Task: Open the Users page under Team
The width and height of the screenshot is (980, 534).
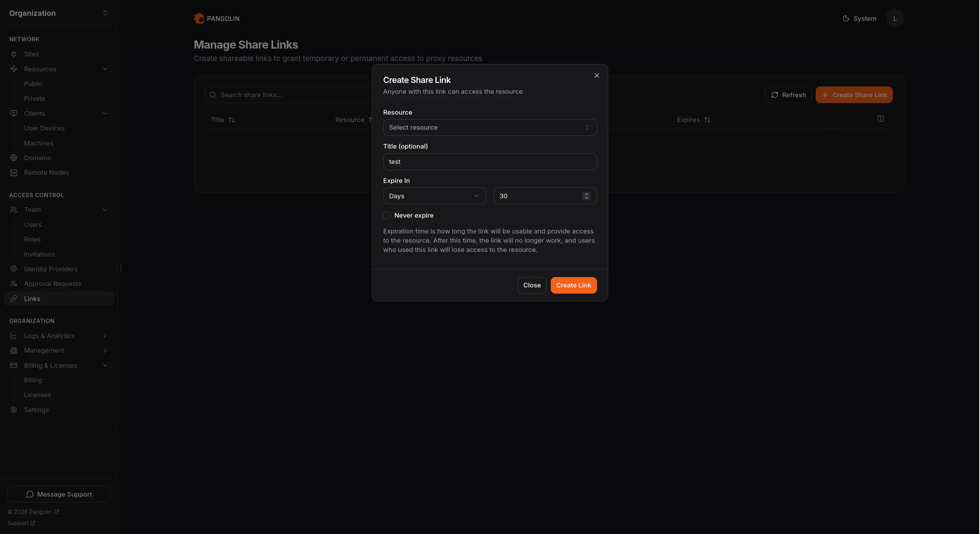Action: pyautogui.click(x=32, y=224)
